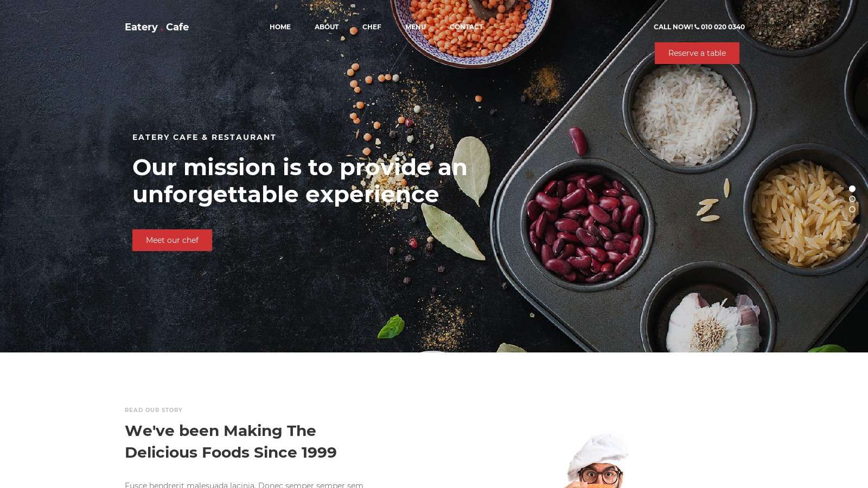This screenshot has height=488, width=868.
Task: Click the phone icon beside Call Now
Action: [x=697, y=27]
